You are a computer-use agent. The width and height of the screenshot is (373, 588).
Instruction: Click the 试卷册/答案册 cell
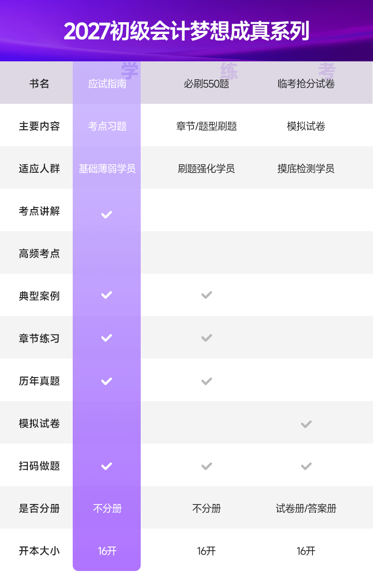coord(306,508)
